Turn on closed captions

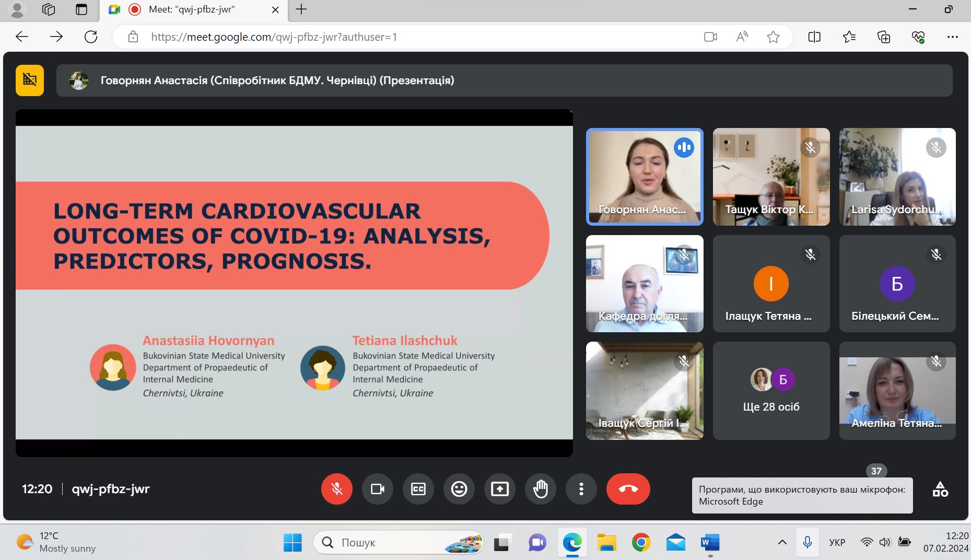click(x=418, y=489)
